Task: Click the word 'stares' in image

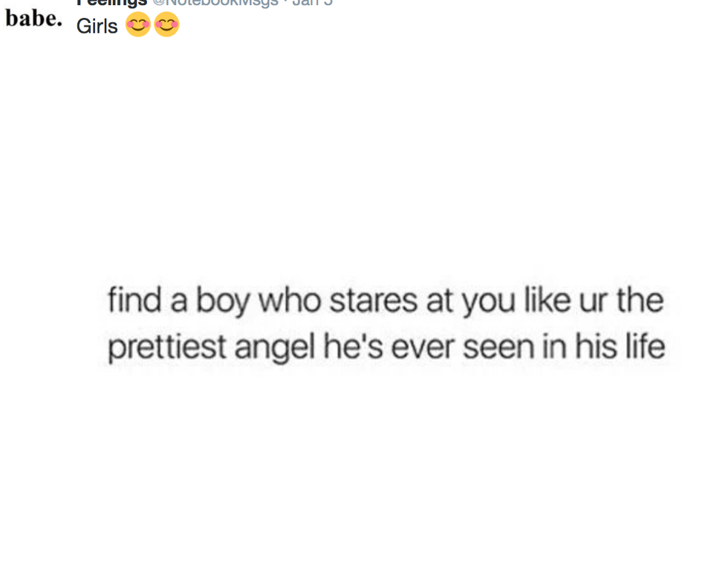Action: click(374, 301)
